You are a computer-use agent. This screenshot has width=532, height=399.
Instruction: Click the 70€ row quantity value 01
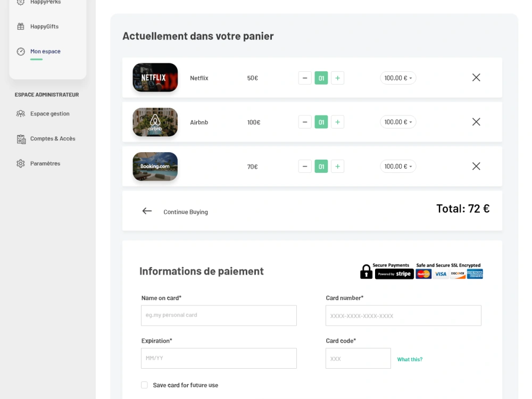pyautogui.click(x=321, y=166)
